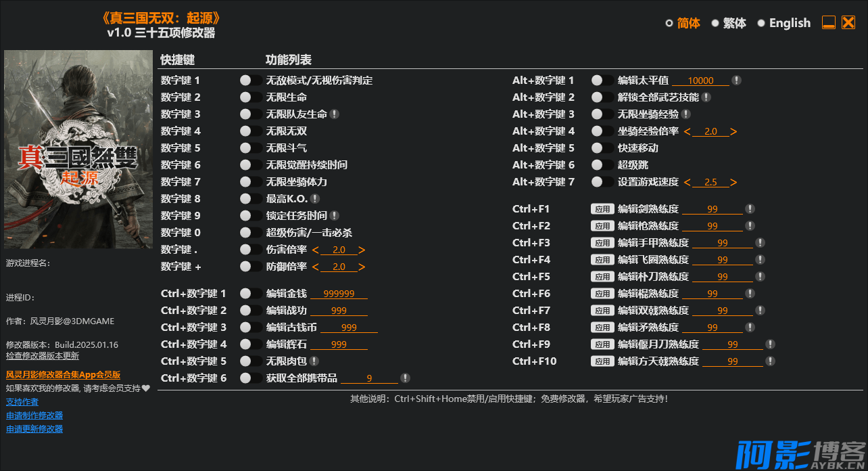
Task: Decrease 设置游戏速度 with left arrow
Action: tap(688, 182)
